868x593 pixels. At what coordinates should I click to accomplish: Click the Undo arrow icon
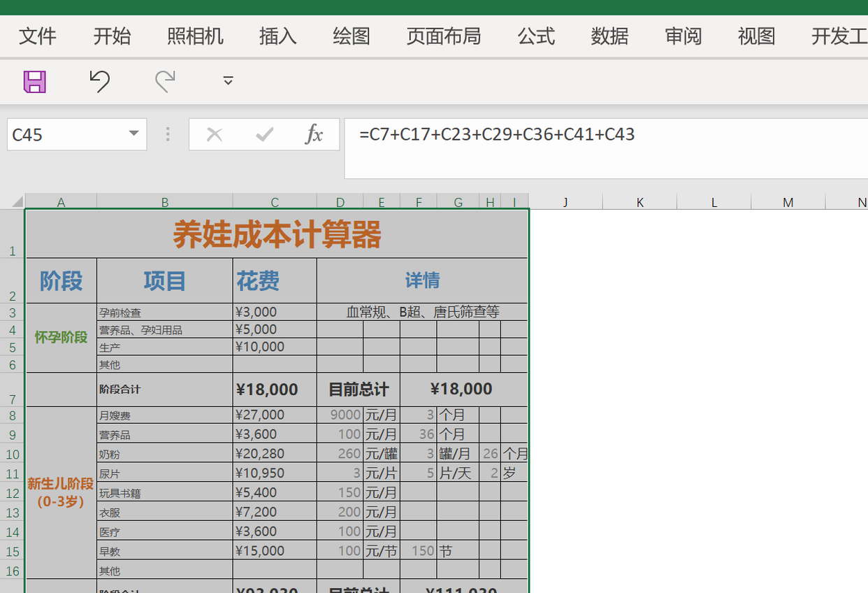pos(100,81)
